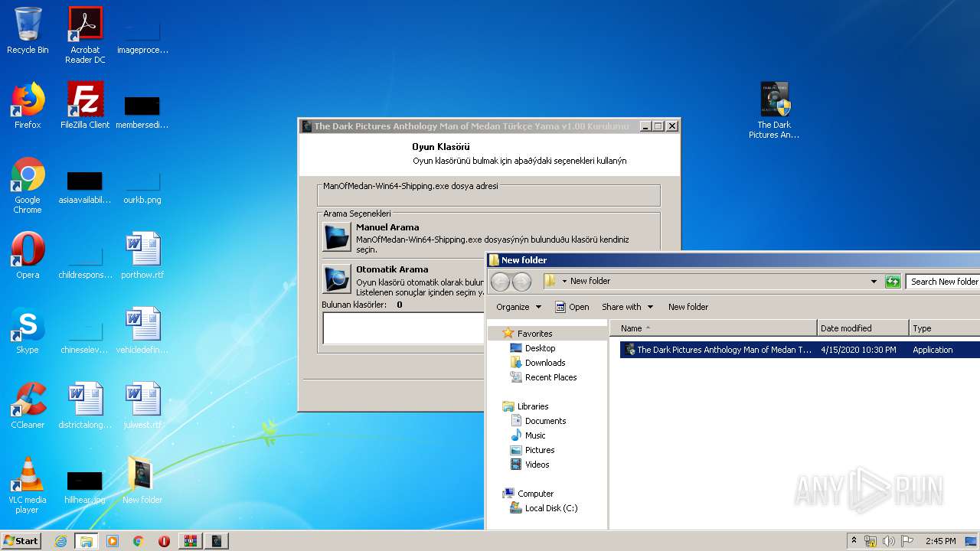The height and width of the screenshot is (551, 980).
Task: Open the Start menu
Action: [21, 541]
